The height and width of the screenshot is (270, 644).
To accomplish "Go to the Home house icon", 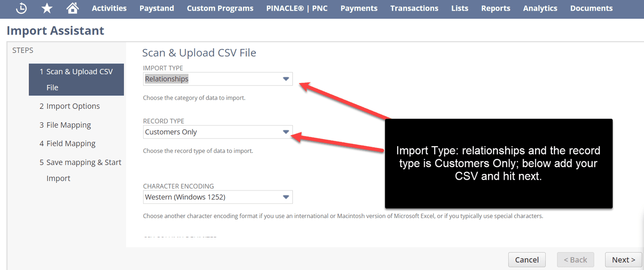I will [72, 8].
